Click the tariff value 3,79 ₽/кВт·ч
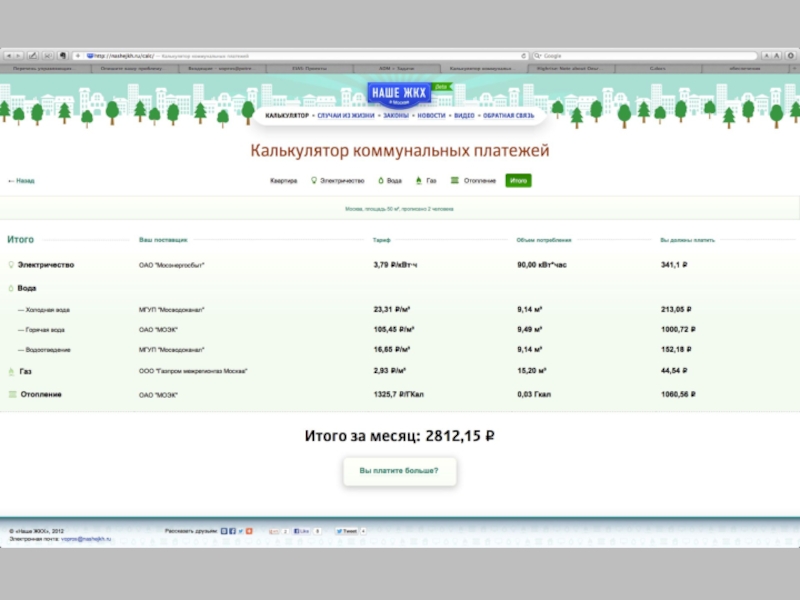 (395, 265)
